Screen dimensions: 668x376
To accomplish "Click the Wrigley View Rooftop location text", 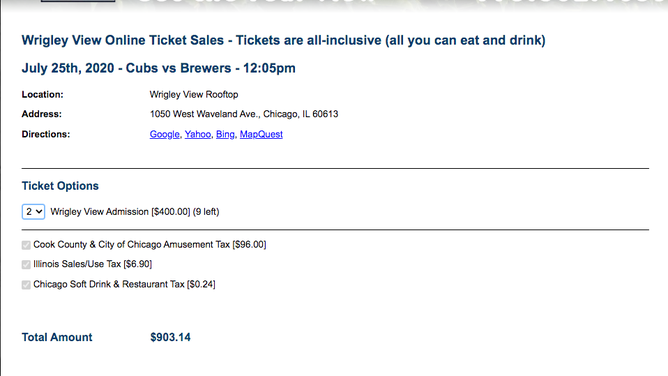I will click(194, 95).
